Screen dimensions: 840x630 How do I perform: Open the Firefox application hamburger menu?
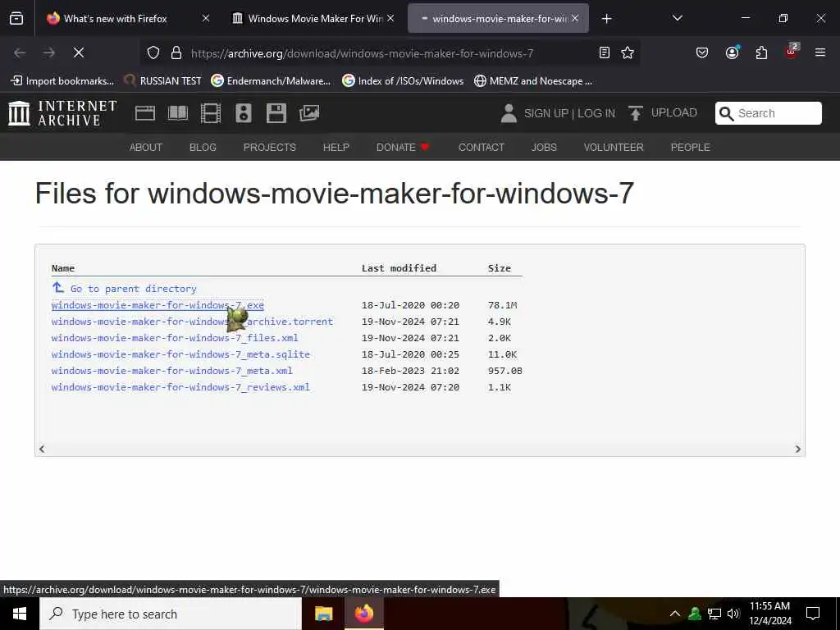(820, 52)
